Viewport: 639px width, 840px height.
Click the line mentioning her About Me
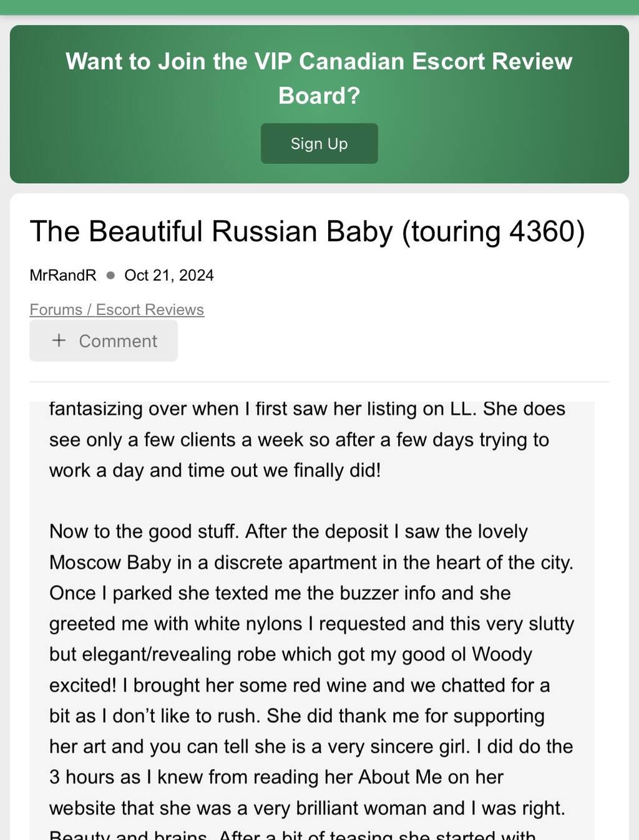click(x=276, y=777)
